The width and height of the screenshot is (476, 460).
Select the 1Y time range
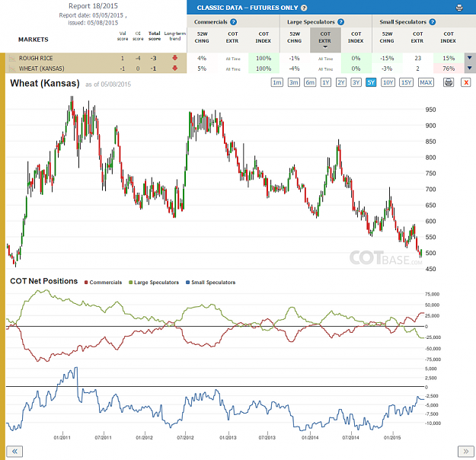[x=326, y=82]
